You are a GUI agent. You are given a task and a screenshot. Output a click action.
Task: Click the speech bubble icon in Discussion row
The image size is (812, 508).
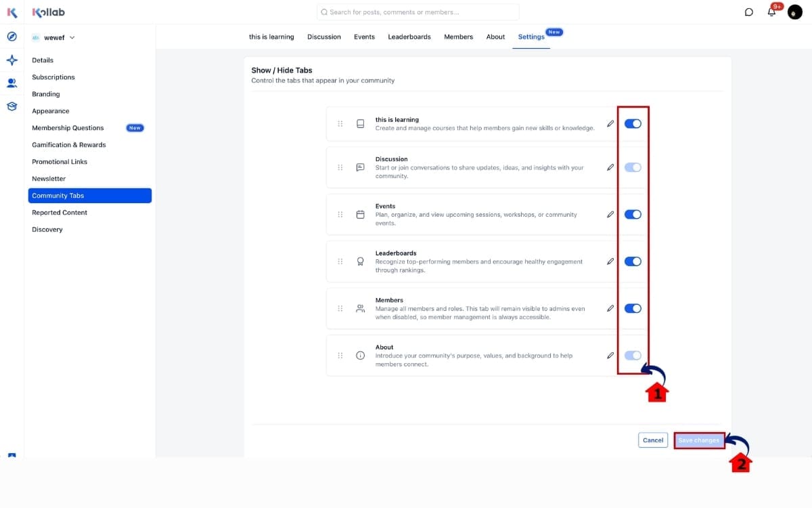pos(361,167)
